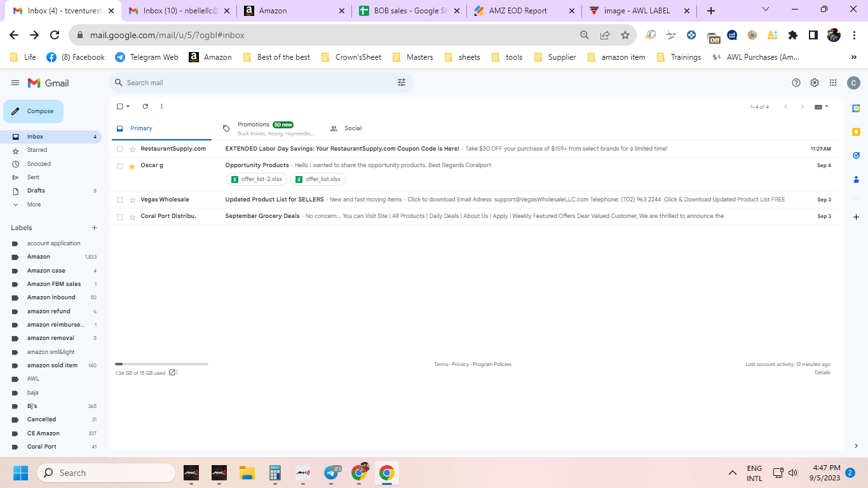The image size is (868, 488).
Task: Open Google apps grid icon
Action: coord(833,83)
